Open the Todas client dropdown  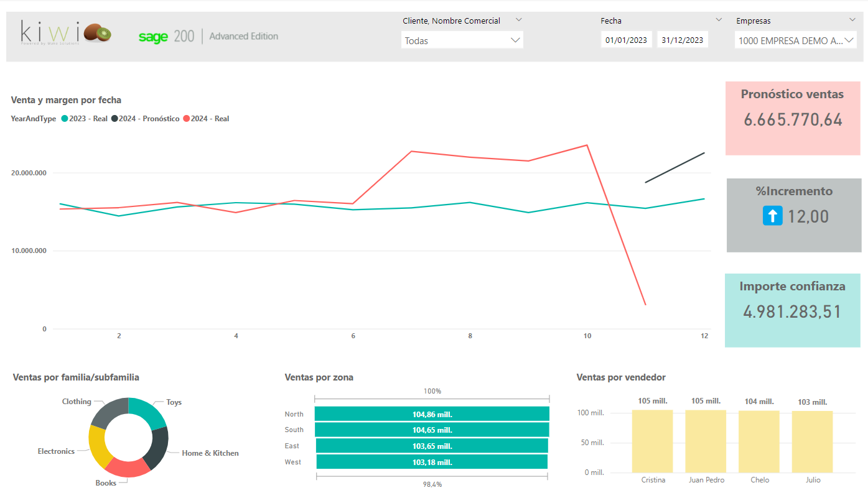[x=462, y=40]
